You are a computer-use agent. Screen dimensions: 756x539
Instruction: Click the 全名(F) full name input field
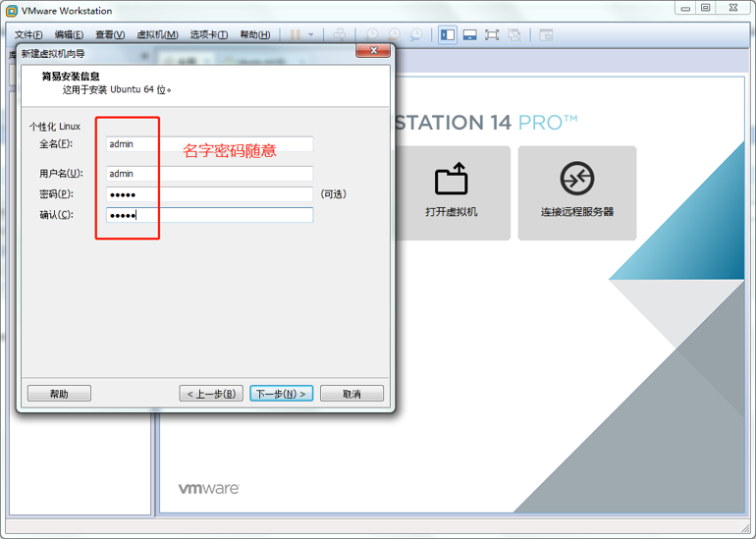pyautogui.click(x=209, y=144)
